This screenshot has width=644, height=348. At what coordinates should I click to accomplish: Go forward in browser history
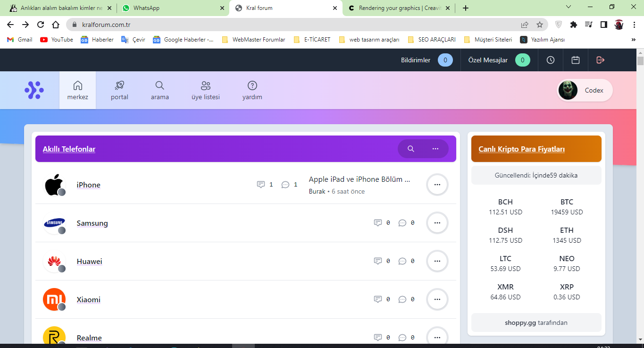click(25, 25)
